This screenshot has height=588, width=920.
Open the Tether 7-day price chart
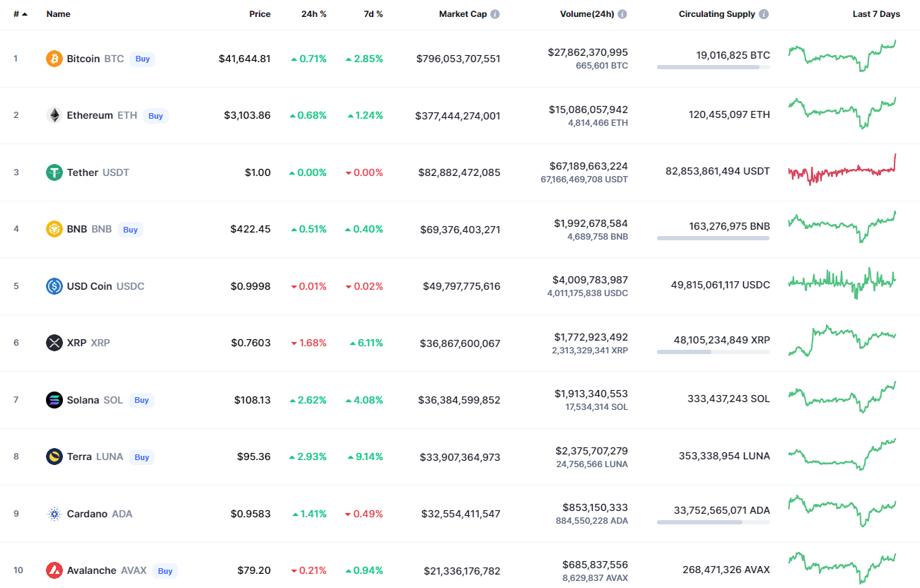pyautogui.click(x=842, y=170)
